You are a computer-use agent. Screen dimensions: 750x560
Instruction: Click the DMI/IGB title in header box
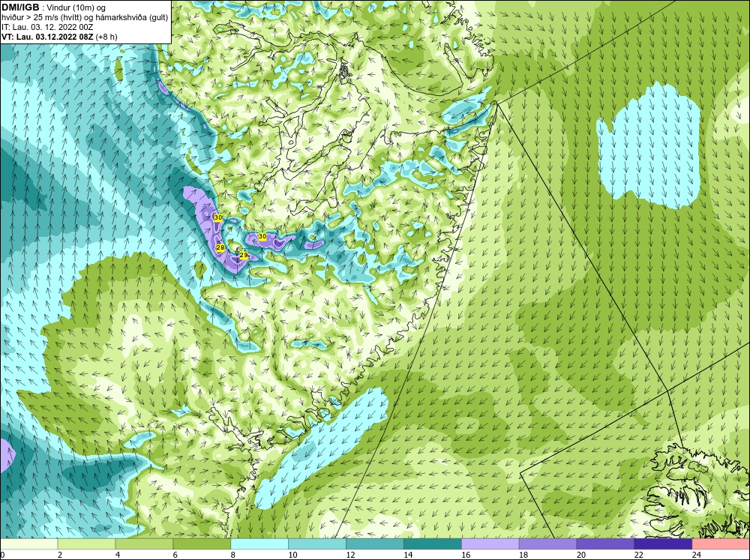pos(20,7)
